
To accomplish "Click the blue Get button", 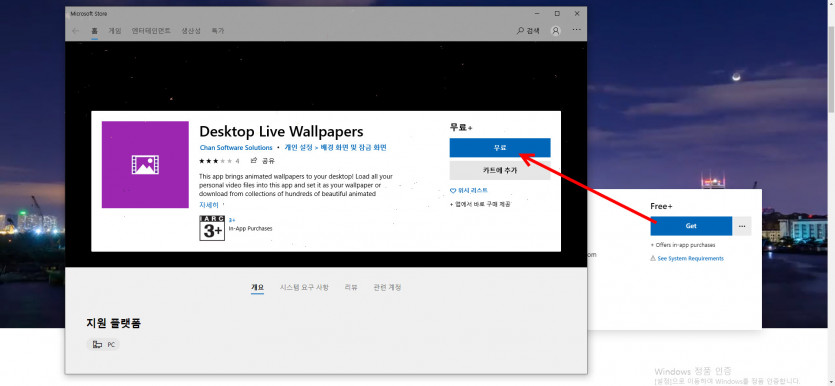I will click(691, 226).
